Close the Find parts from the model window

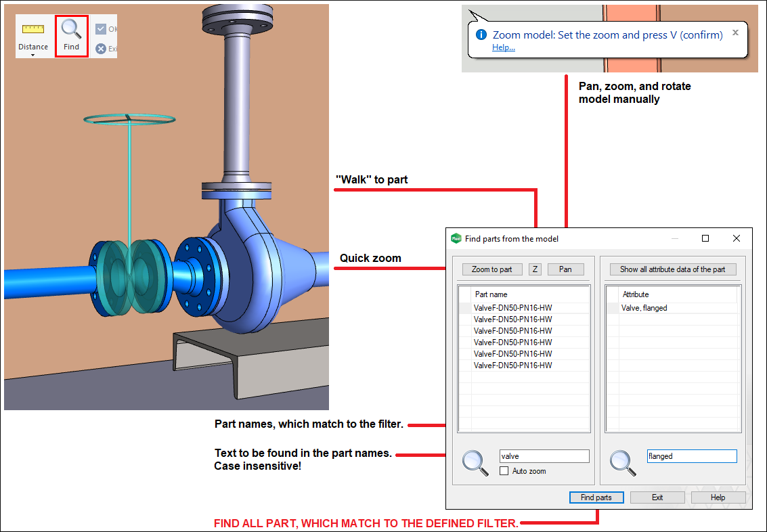[736, 238]
